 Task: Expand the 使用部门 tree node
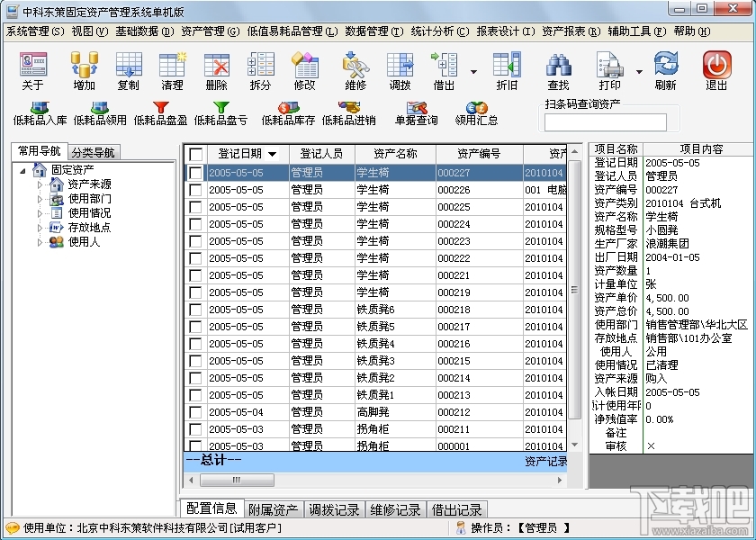point(40,199)
